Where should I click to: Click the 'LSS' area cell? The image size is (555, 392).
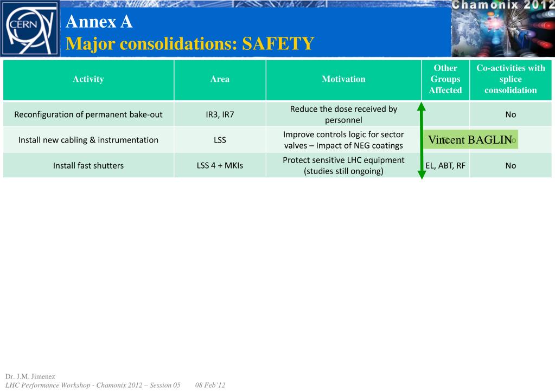(220, 140)
